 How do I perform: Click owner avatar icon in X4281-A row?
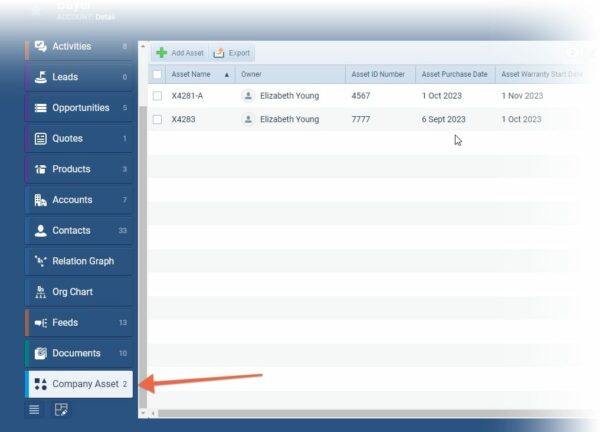click(x=248, y=96)
